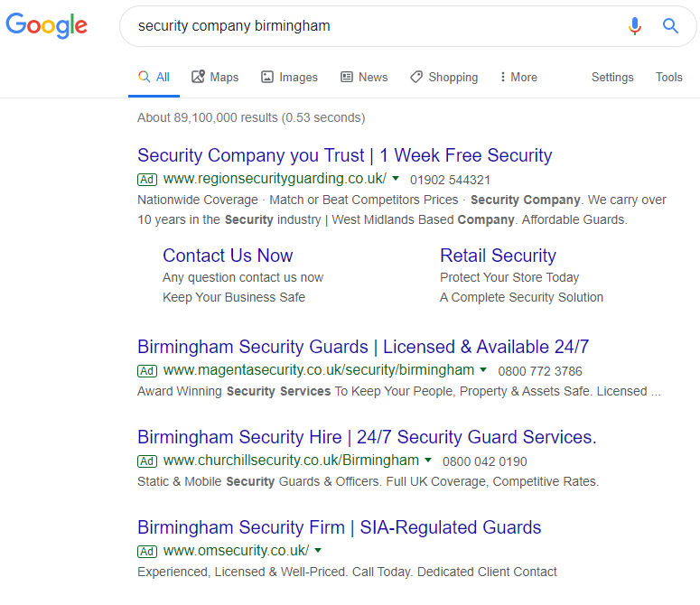
Task: Expand dropdown arrow next to regionsecurityguarding.co.uk
Action: (396, 179)
